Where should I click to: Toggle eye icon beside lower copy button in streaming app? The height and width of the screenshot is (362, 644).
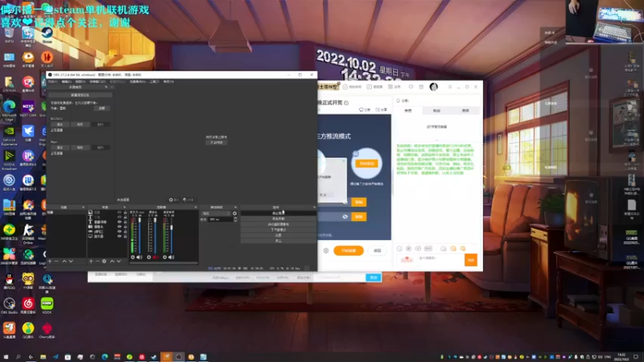[345, 216]
